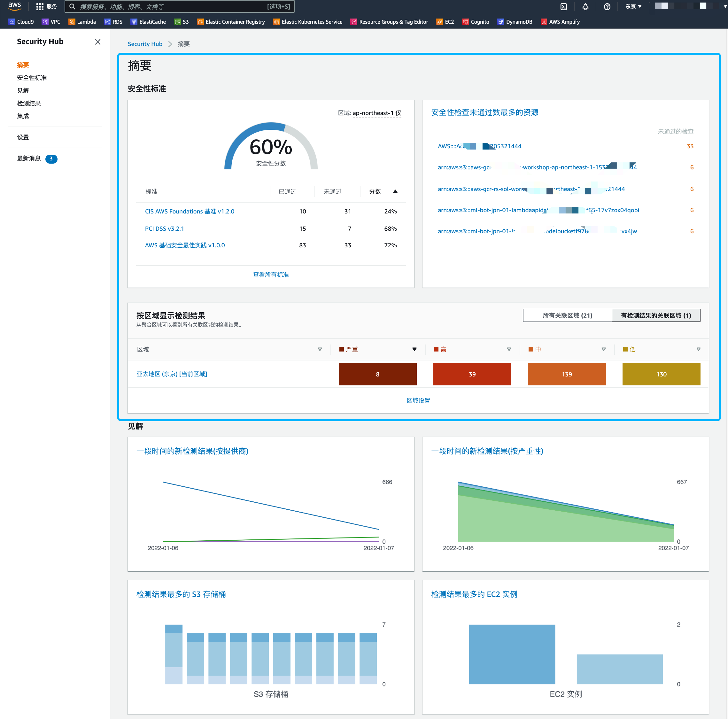Viewport: 728px width, 719px height.
Task: Open the 东京 region dropdown
Action: pos(633,6)
